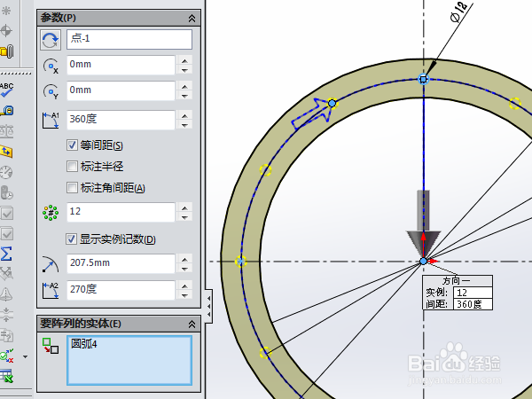The height and width of the screenshot is (399, 532).
Task: Click the 207.5mm radius field
Action: point(121,264)
